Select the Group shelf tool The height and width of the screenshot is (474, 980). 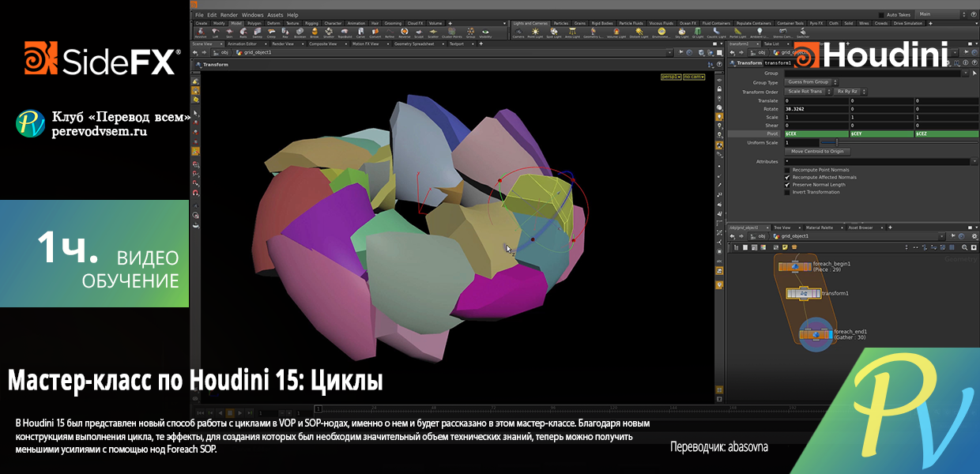[x=470, y=32]
